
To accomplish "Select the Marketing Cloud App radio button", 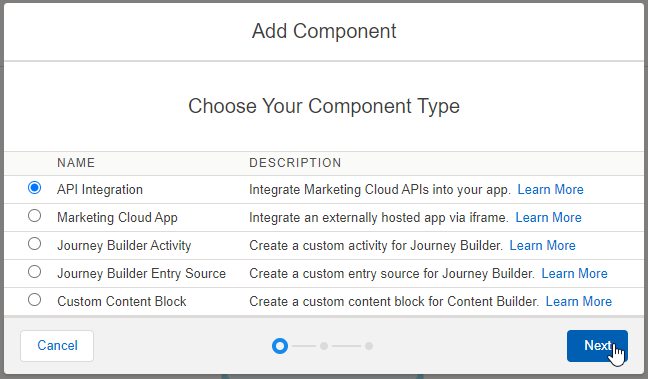I will tap(34, 216).
